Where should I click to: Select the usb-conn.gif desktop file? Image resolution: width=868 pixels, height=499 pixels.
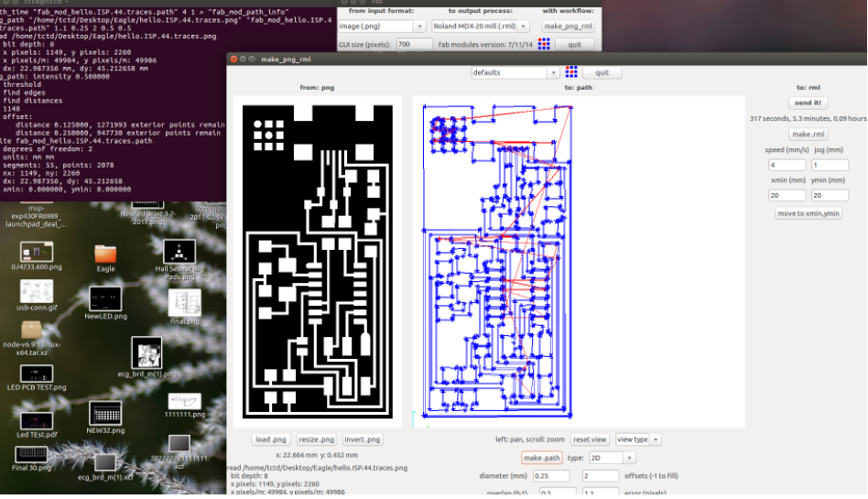point(37,296)
